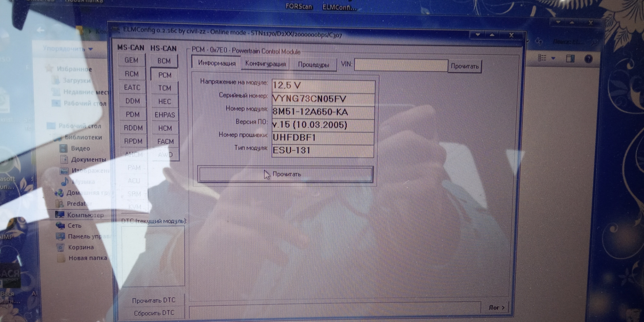The image size is (644, 322).
Task: Select Библиотеки in Explorer tree
Action: coord(83,137)
